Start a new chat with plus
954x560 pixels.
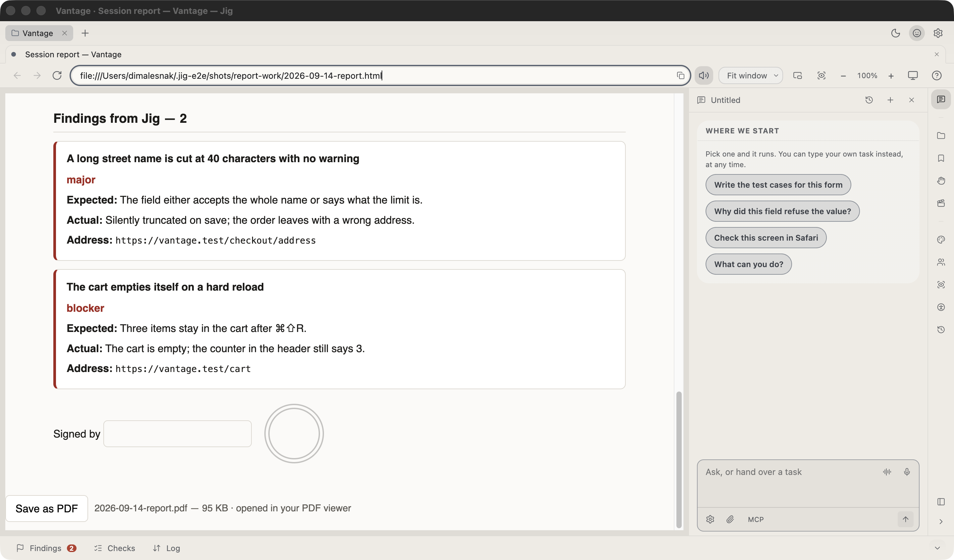pyautogui.click(x=890, y=100)
